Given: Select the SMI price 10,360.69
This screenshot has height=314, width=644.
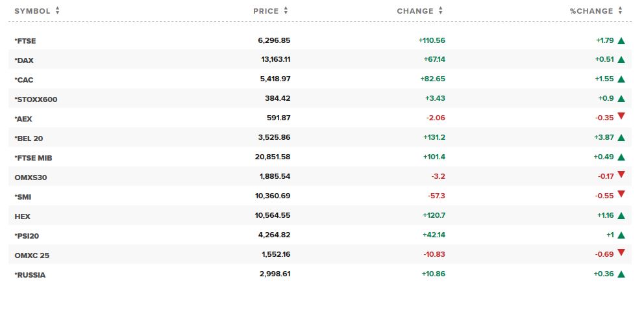Looking at the screenshot, I should pyautogui.click(x=273, y=196).
